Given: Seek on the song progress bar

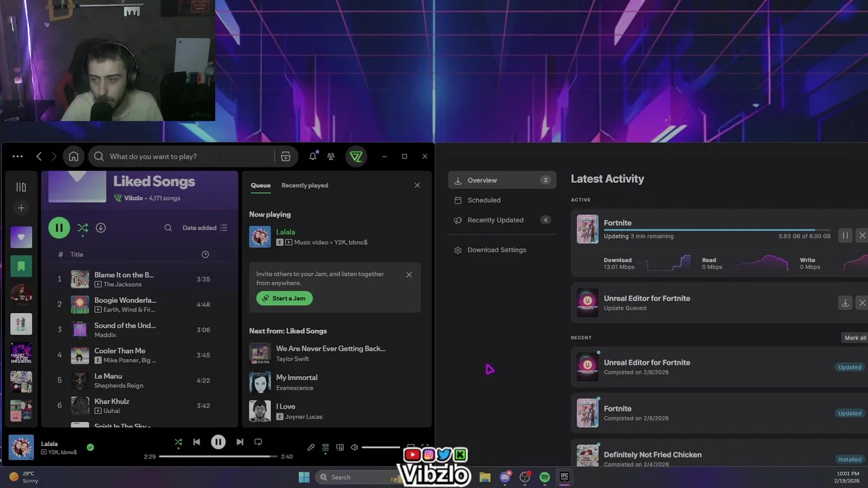Looking at the screenshot, I should 218,457.
